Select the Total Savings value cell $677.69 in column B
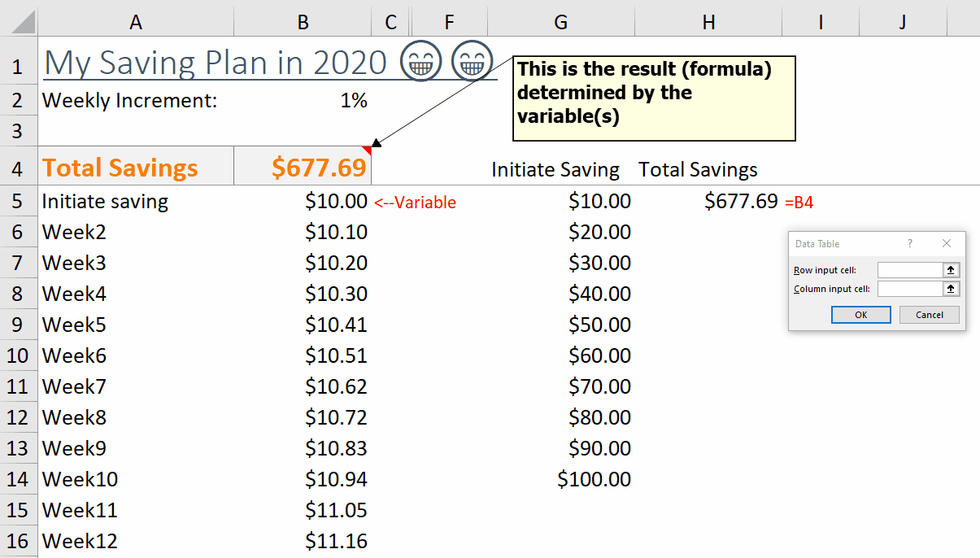Viewport: 980px width, 558px height. click(303, 168)
